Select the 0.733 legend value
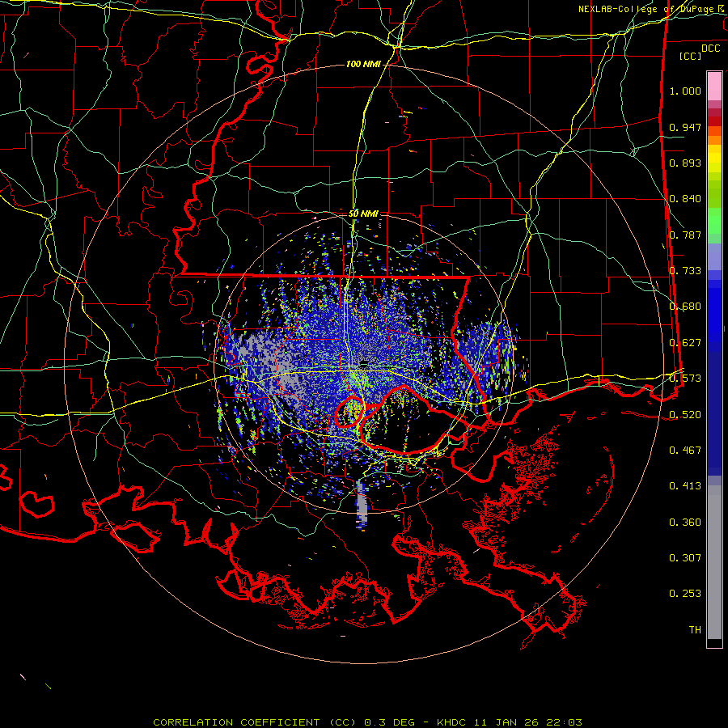 click(x=685, y=271)
